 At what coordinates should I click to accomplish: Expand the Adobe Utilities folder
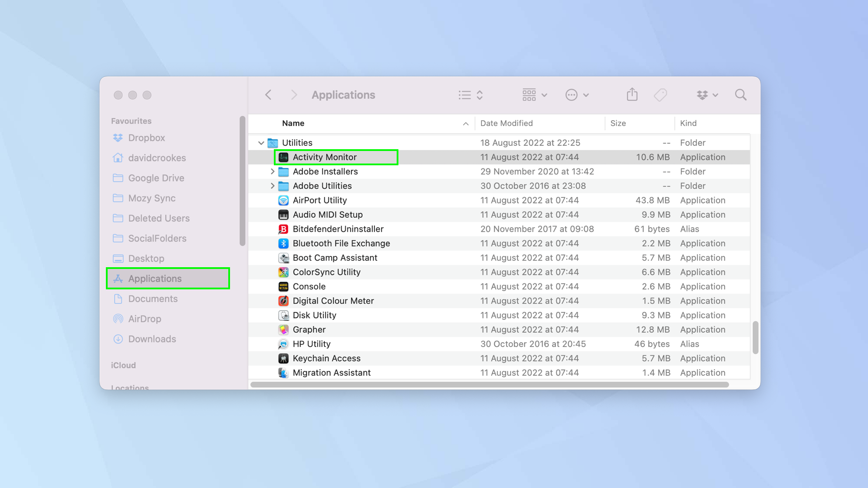click(271, 186)
